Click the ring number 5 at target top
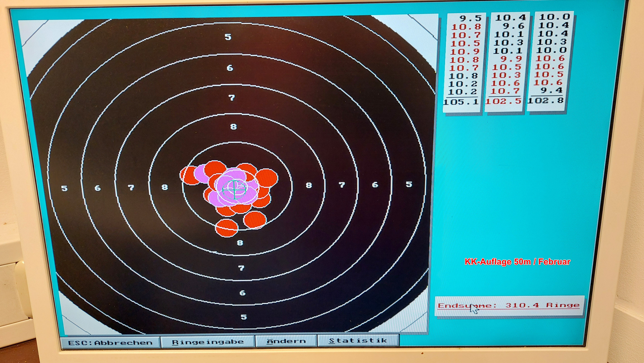Viewport: 644px width, 363px height. pyautogui.click(x=228, y=37)
